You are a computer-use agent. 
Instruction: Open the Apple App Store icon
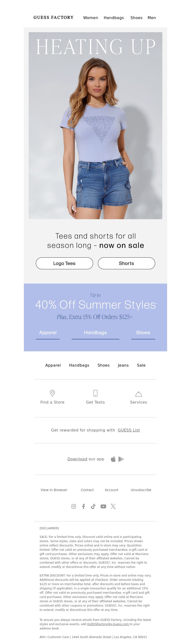pyautogui.click(x=113, y=459)
